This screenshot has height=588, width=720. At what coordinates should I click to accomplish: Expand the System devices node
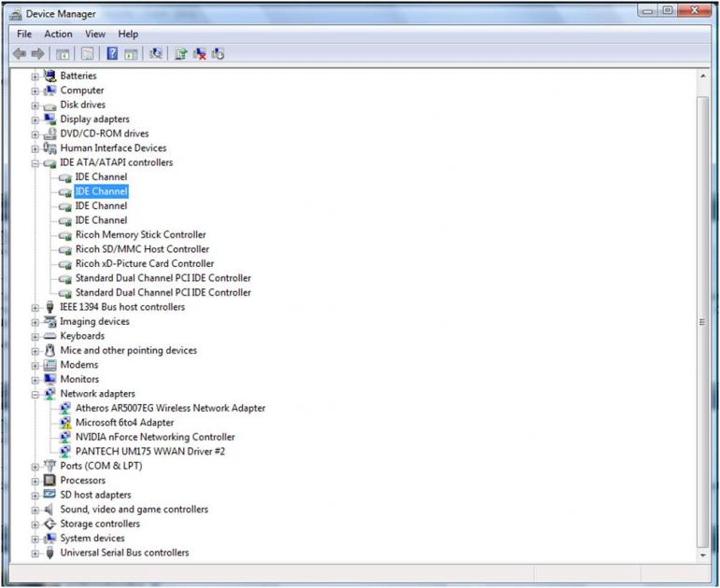35,539
